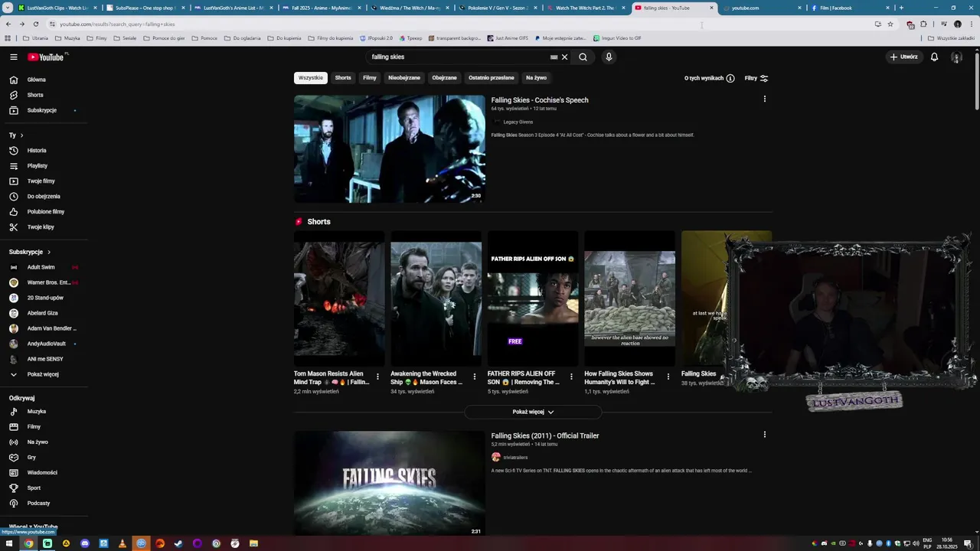980x551 pixels.
Task: Expand Pokaż więcej under subscriptions
Action: 44,374
